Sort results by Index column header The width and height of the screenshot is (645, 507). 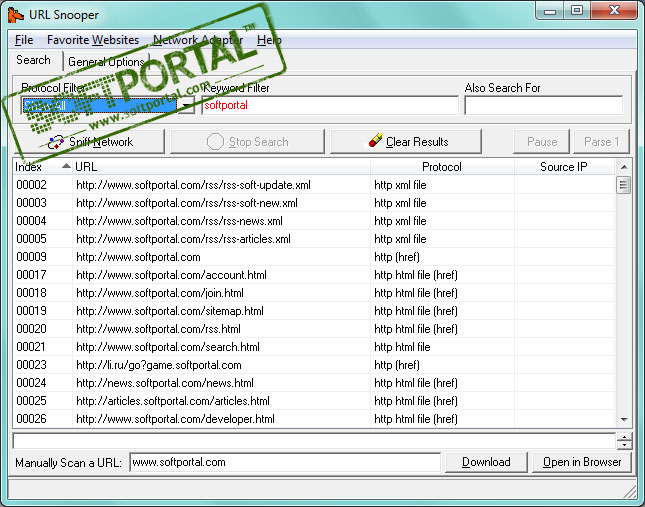point(43,167)
